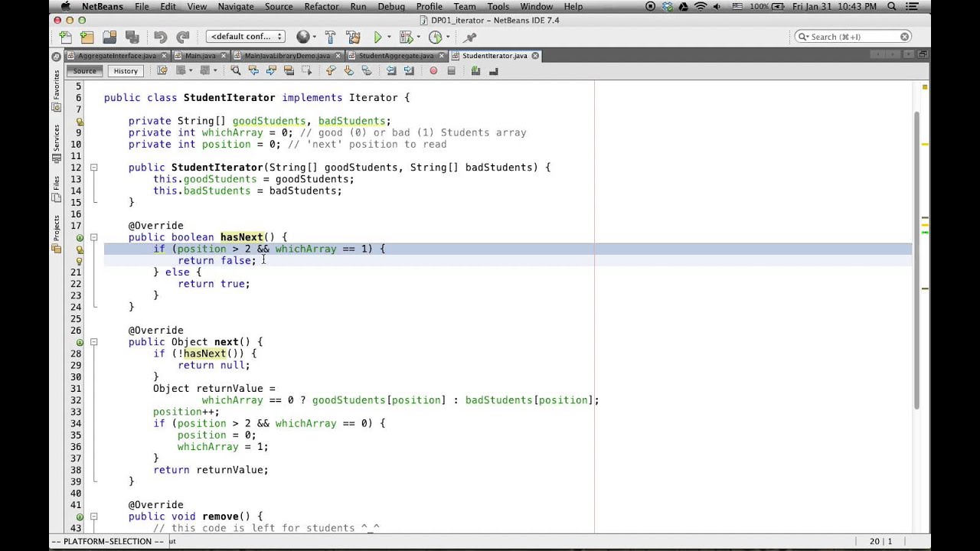Viewport: 980px width, 551px height.
Task: Collapse the next method fold
Action: click(x=93, y=342)
